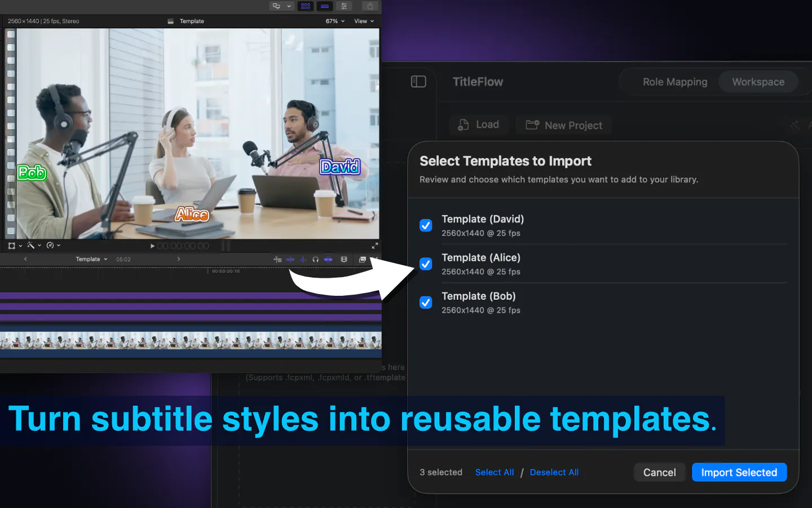
Task: Toggle the filmstrip browser grid icon
Action: tap(306, 6)
